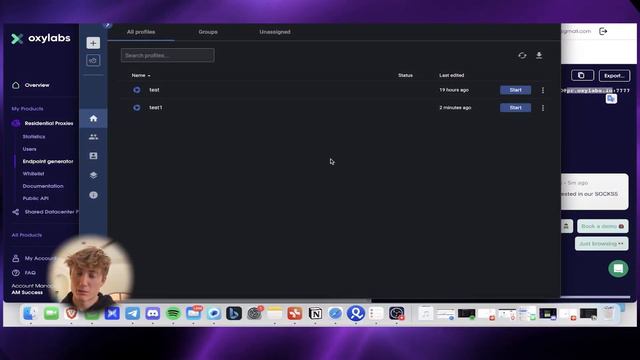640x360 pixels.
Task: Click the download icon next to refresh
Action: point(539,55)
